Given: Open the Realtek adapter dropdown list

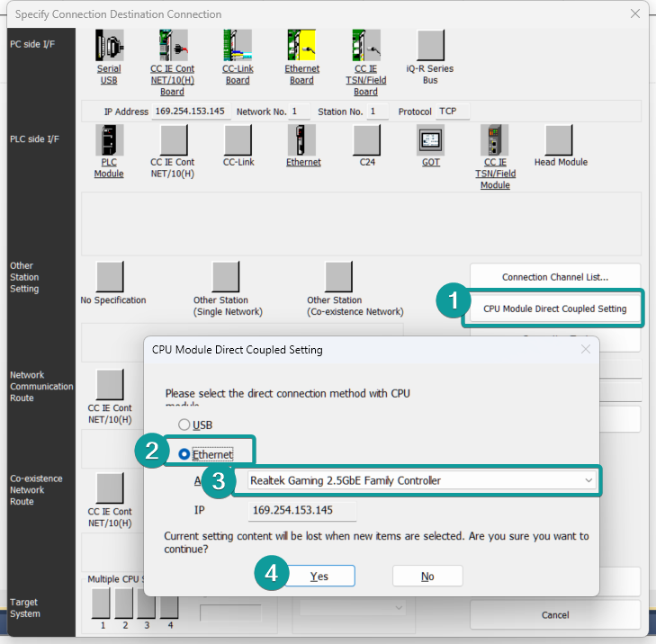Looking at the screenshot, I should tap(589, 480).
